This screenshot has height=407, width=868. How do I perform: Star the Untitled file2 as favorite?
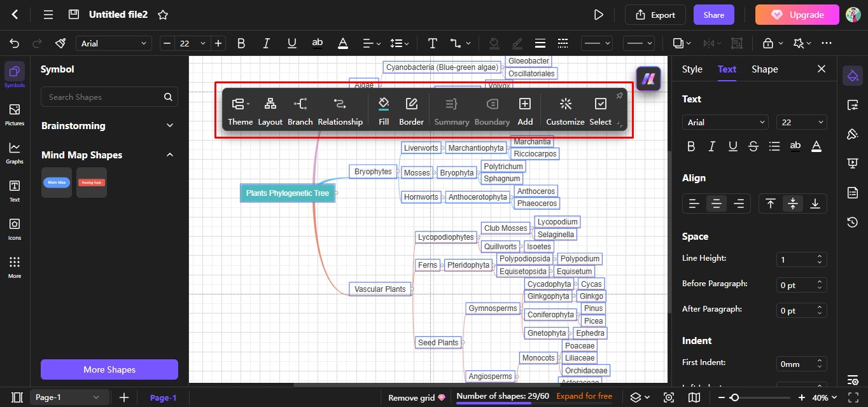click(x=163, y=15)
